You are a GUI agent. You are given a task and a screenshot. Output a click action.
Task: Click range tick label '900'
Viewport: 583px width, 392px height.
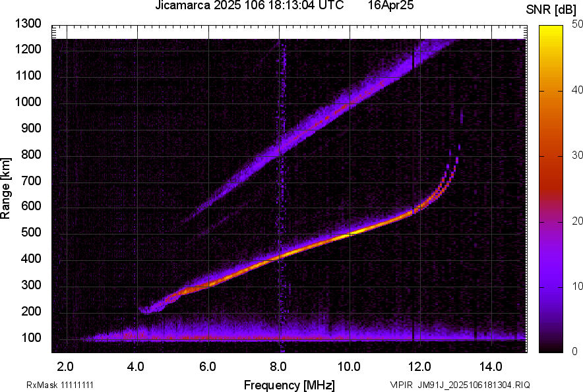(31, 128)
